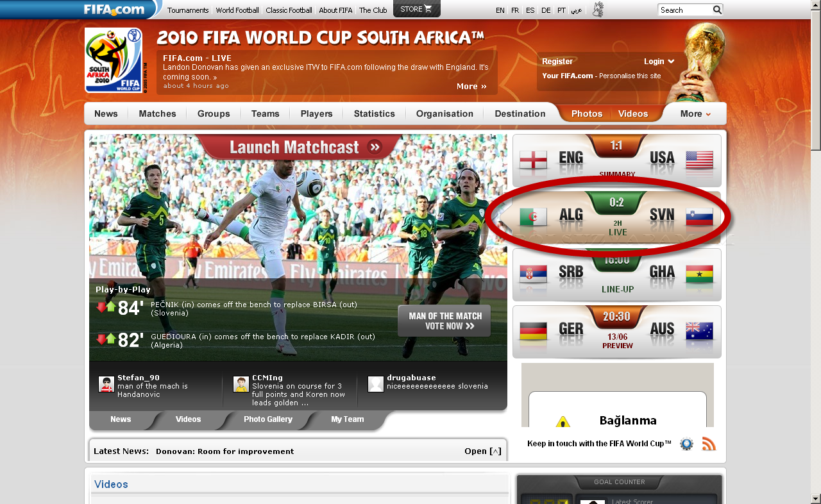Viewport: 821px width, 504px height.
Task: Click the 82' substitution arrows icon
Action: pyautogui.click(x=106, y=339)
